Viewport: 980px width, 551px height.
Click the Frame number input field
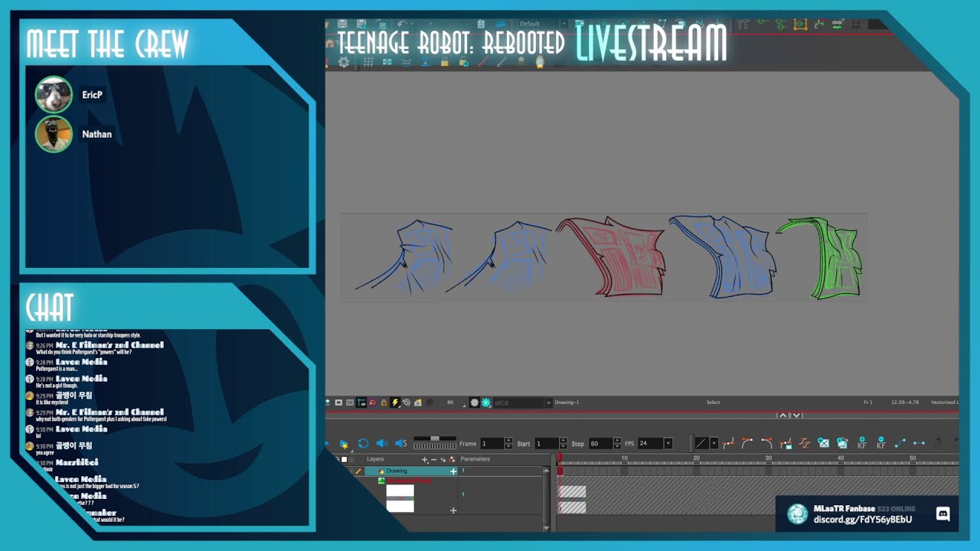coord(492,443)
